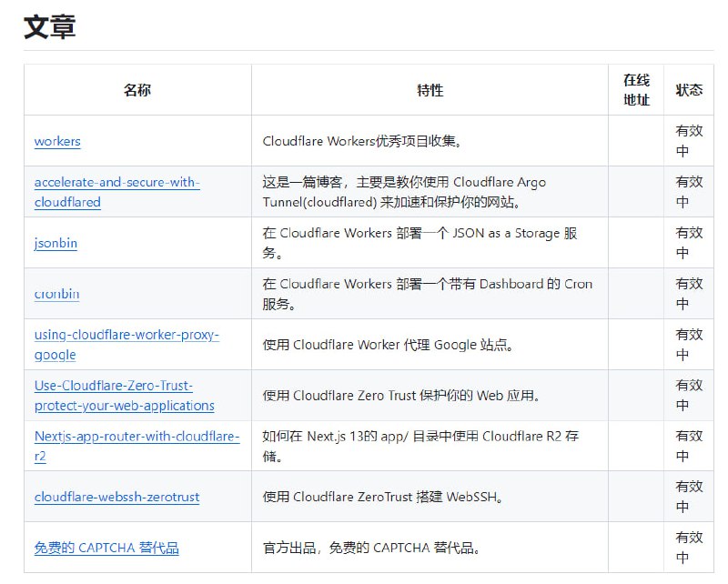
Task: Open the workers article link
Action: [x=56, y=141]
